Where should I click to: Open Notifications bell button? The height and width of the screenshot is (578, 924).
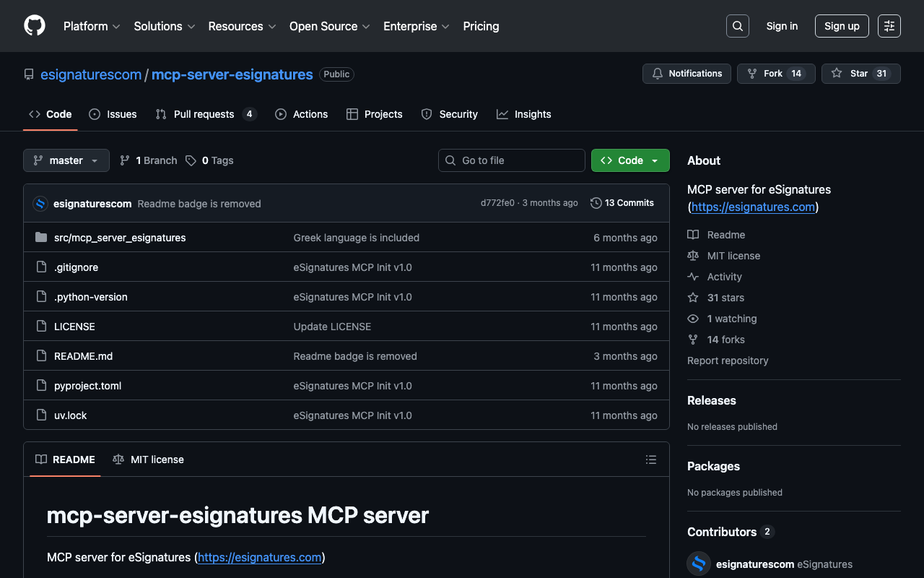click(x=687, y=74)
